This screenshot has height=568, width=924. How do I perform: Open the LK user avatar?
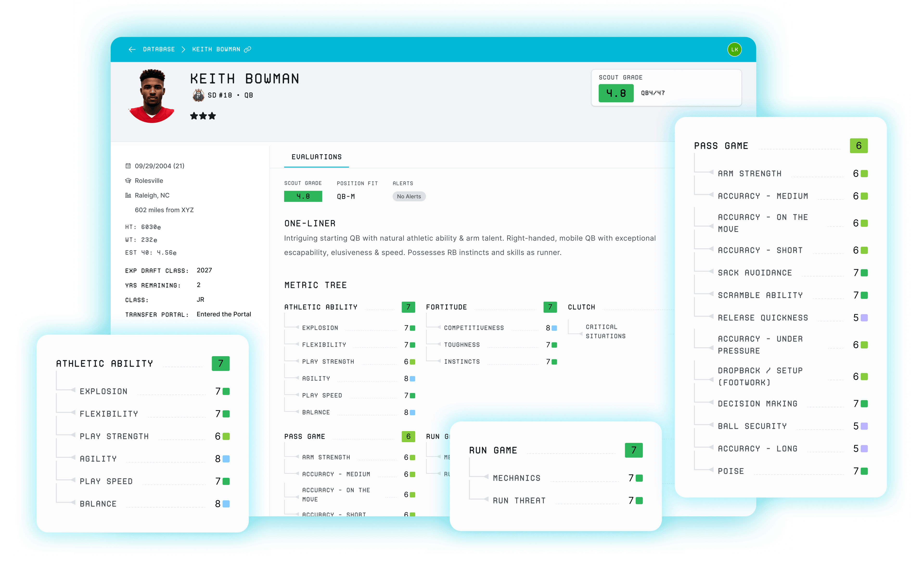click(x=734, y=50)
